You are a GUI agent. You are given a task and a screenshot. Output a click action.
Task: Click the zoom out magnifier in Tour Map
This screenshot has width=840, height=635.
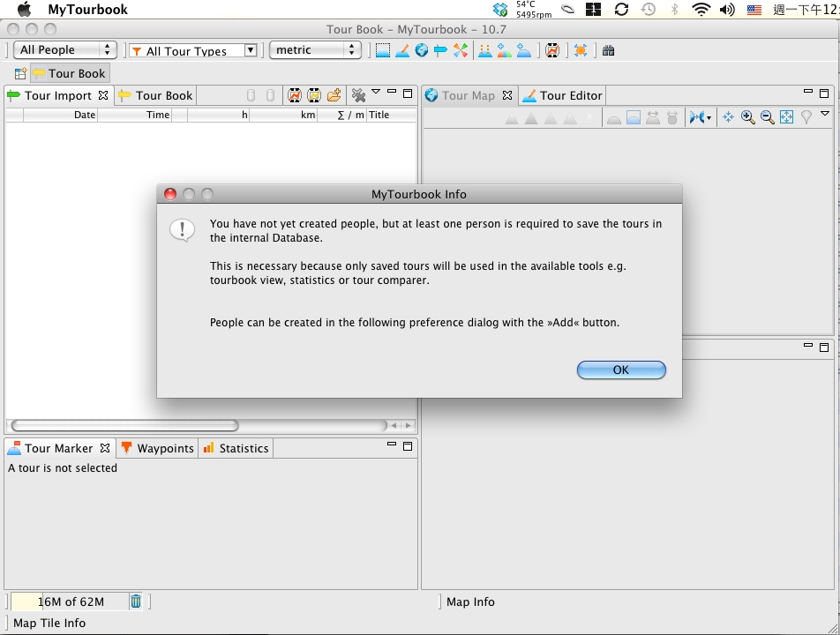click(x=767, y=116)
